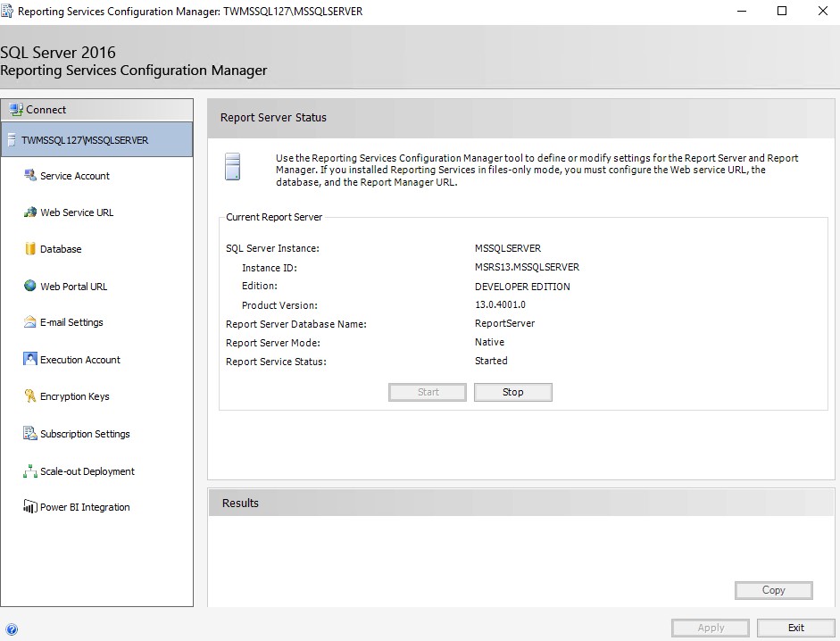Maximize the Configuration Manager window

782,11
